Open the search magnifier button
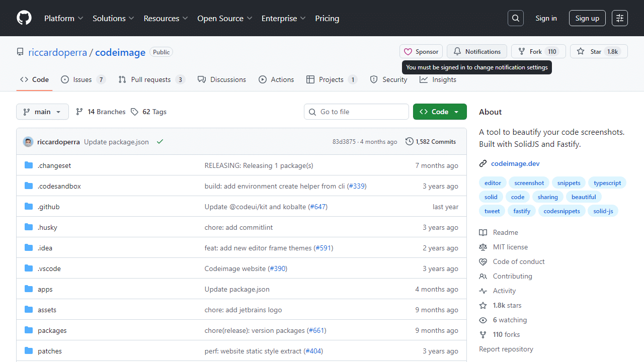The height and width of the screenshot is (362, 644). [x=516, y=18]
